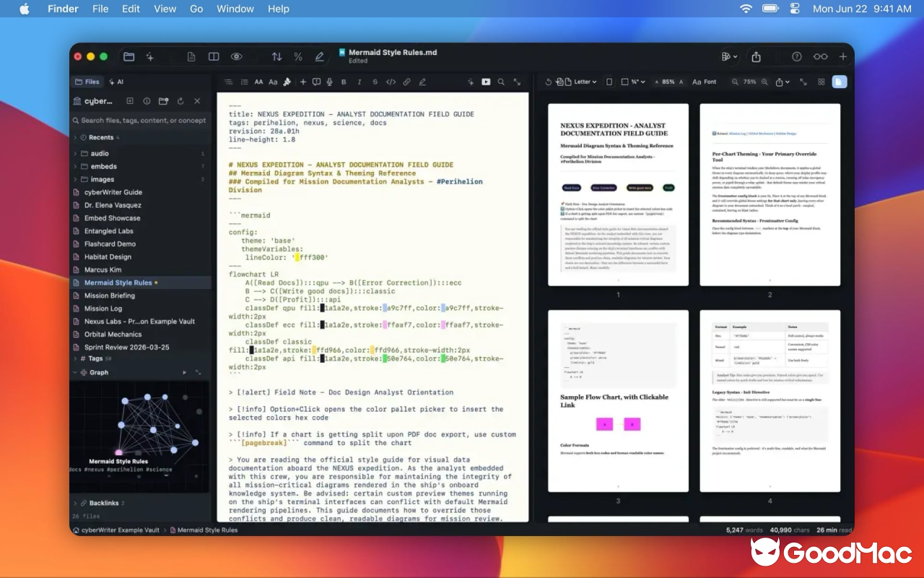Click the AA uppercase text icon
The width and height of the screenshot is (924, 578).
258,82
